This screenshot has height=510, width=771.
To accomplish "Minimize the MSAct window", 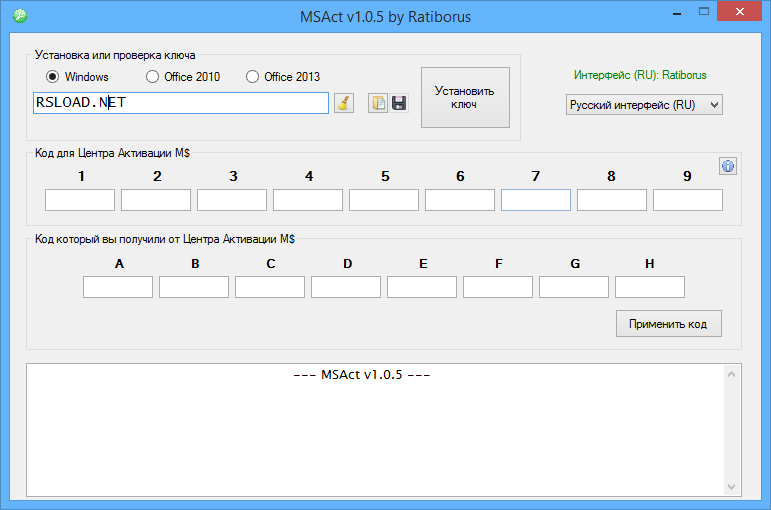I will pos(677,12).
